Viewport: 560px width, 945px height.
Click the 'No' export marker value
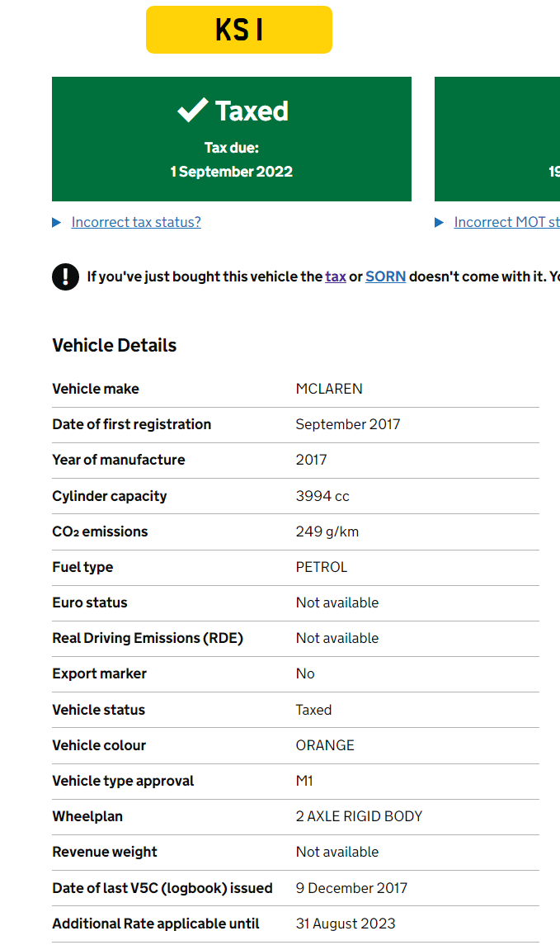304,673
